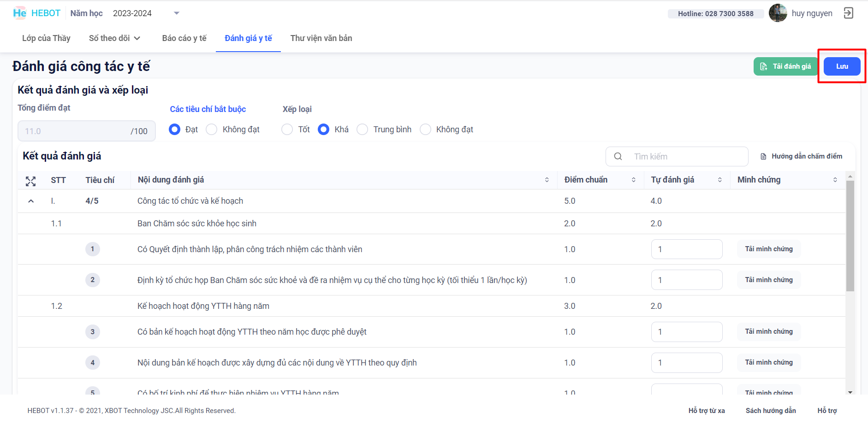This screenshot has width=868, height=425.
Task: Sort by Minh chứng column icon
Action: 835,180
